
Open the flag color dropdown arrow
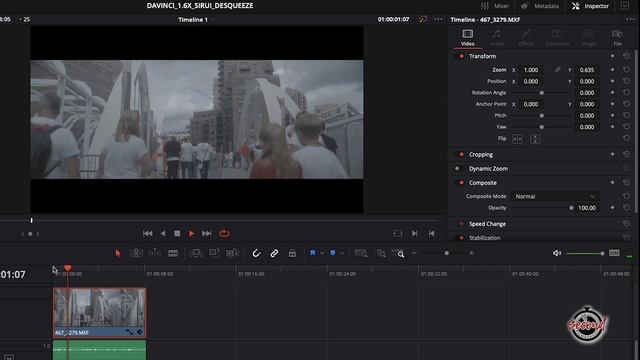tap(322, 253)
